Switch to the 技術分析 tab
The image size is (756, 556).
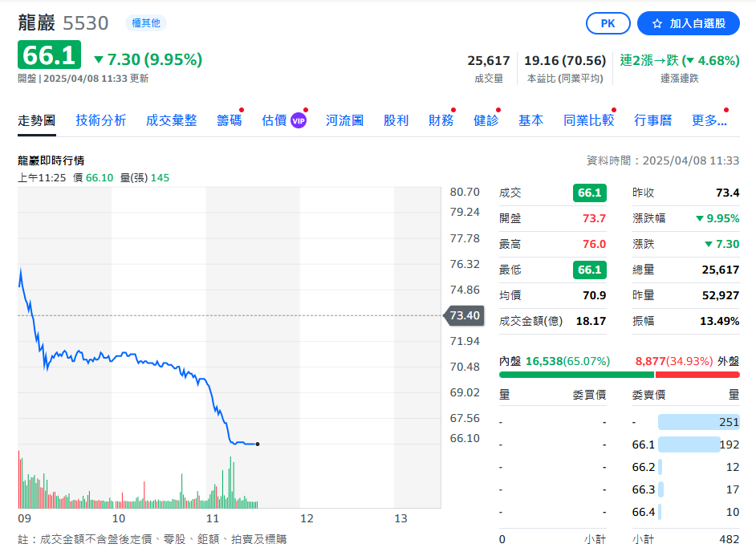(x=101, y=120)
